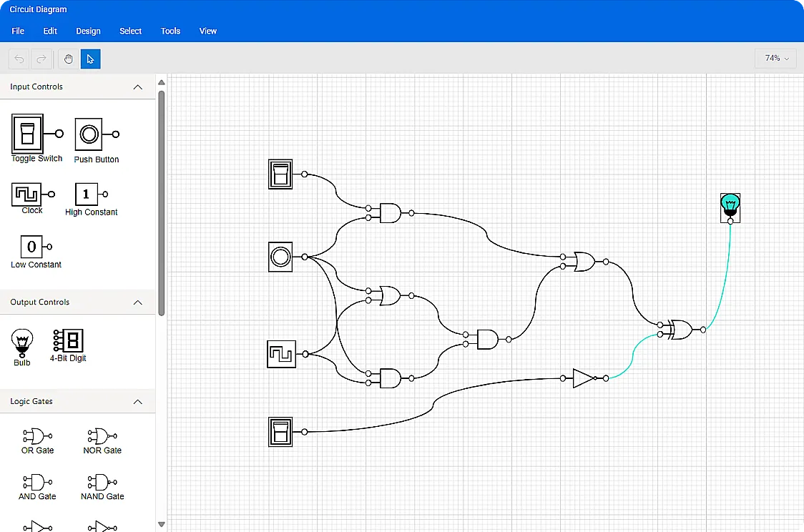Flip the topmost toggle switch on the canvas
The image size is (804, 532).
[x=280, y=174]
